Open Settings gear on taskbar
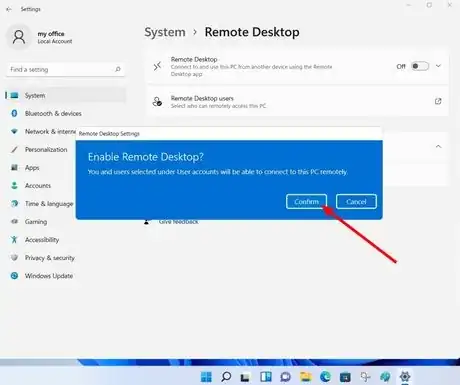 click(405, 377)
